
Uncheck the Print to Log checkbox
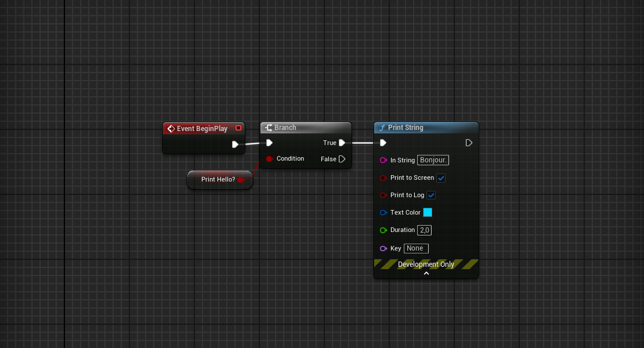431,195
